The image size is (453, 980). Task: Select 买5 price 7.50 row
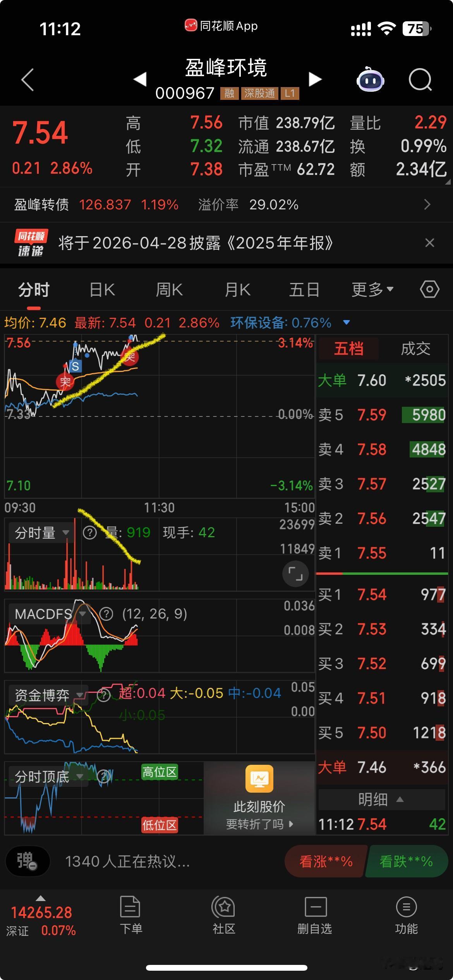[382, 733]
